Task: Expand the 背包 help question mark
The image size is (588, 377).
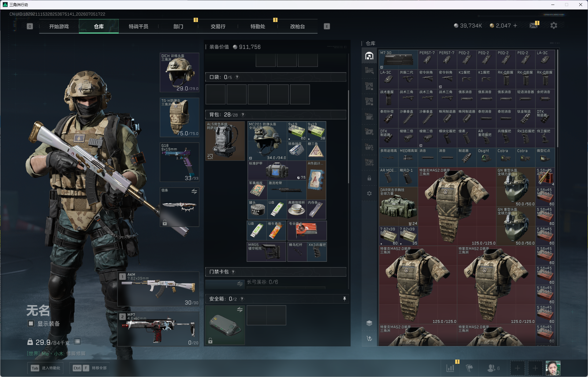Action: tap(243, 115)
